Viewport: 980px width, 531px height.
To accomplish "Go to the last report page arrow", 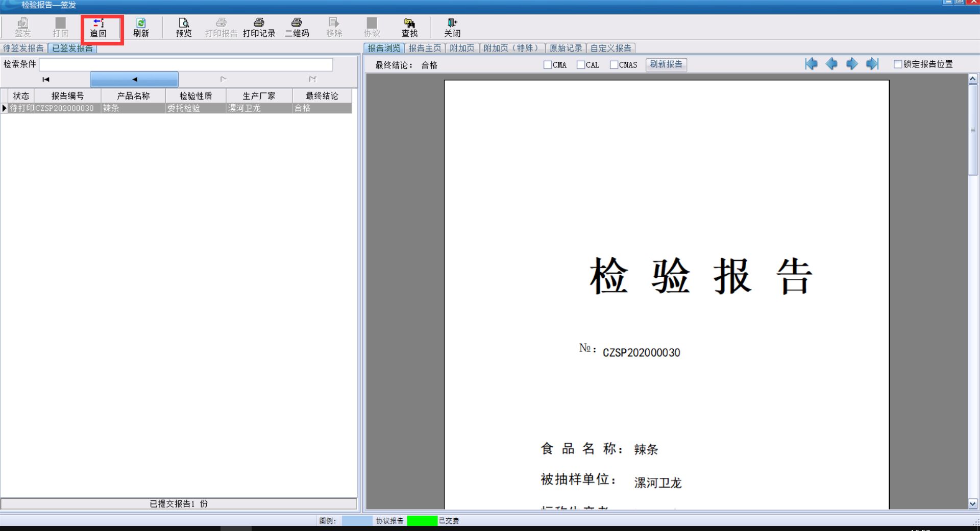I will (872, 64).
